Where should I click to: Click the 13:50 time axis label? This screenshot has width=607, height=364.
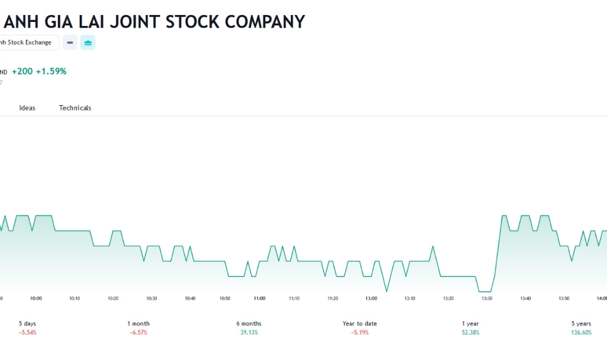click(x=564, y=298)
